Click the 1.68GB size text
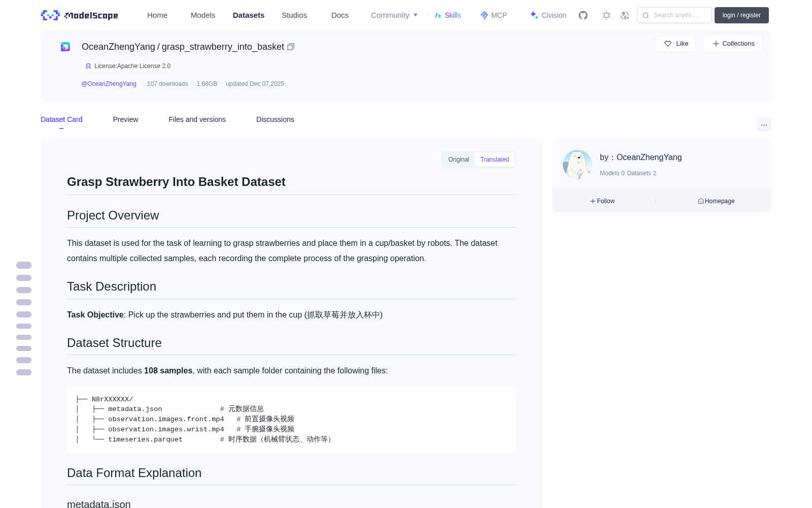This screenshot has width=812, height=508. point(207,84)
